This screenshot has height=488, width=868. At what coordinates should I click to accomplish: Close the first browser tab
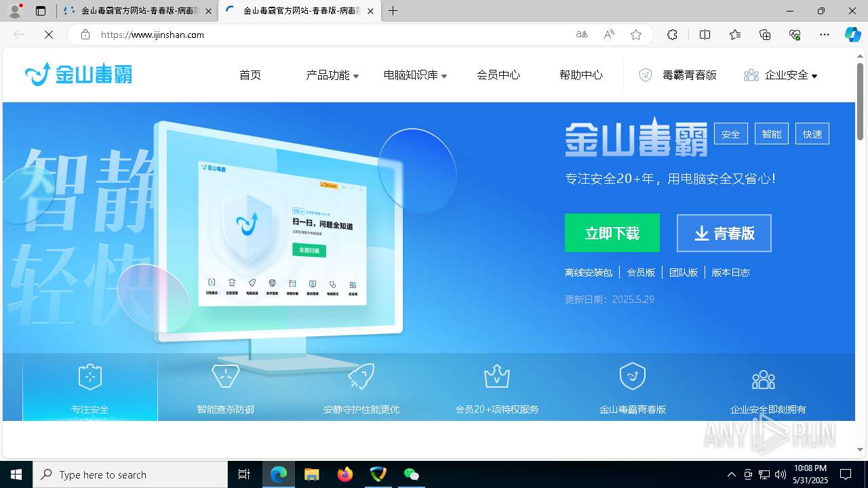point(208,11)
